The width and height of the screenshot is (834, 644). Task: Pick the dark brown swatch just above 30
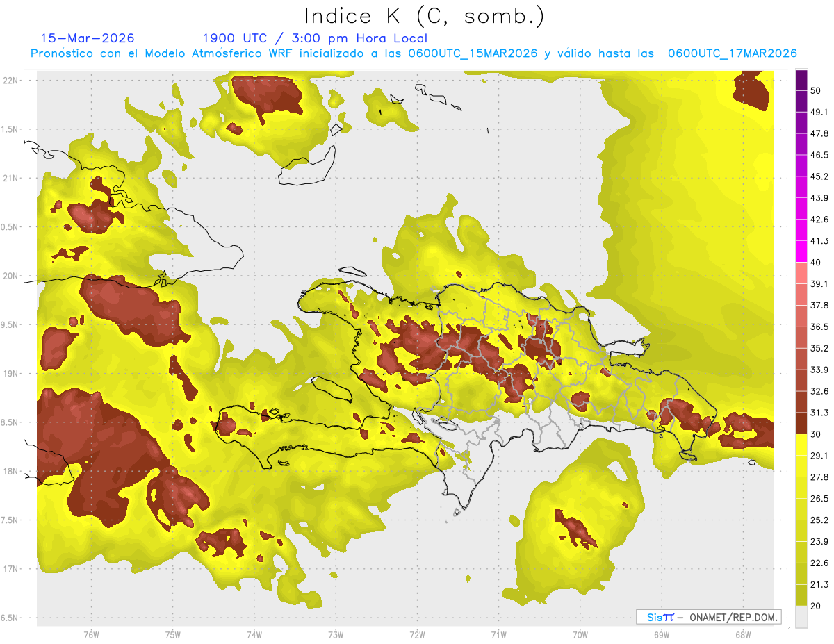[x=801, y=423]
